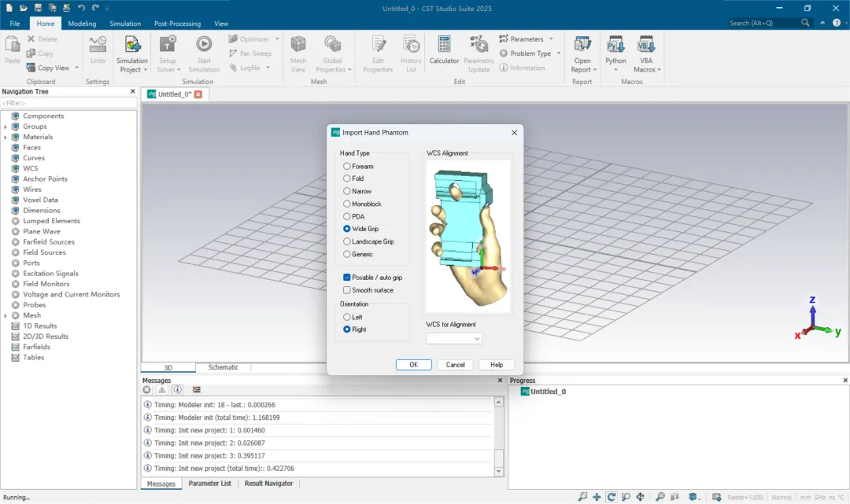This screenshot has height=504, width=850.
Task: Select Lumped Elements in Navigation Tree
Action: (51, 221)
